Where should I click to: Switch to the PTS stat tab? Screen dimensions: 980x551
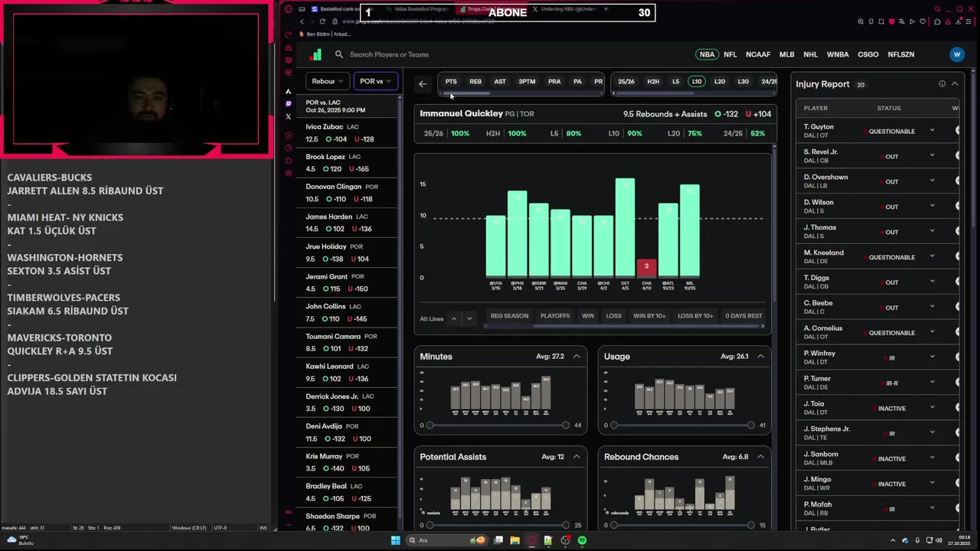tap(451, 81)
